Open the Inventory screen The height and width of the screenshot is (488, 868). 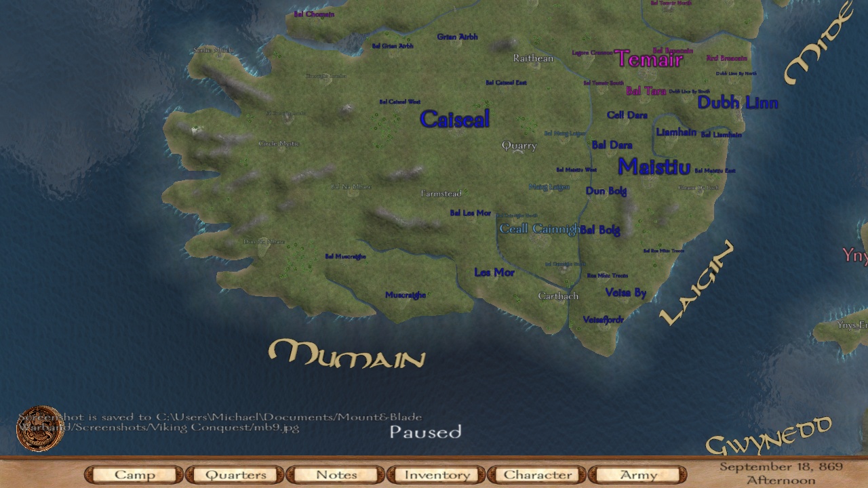pyautogui.click(x=436, y=474)
